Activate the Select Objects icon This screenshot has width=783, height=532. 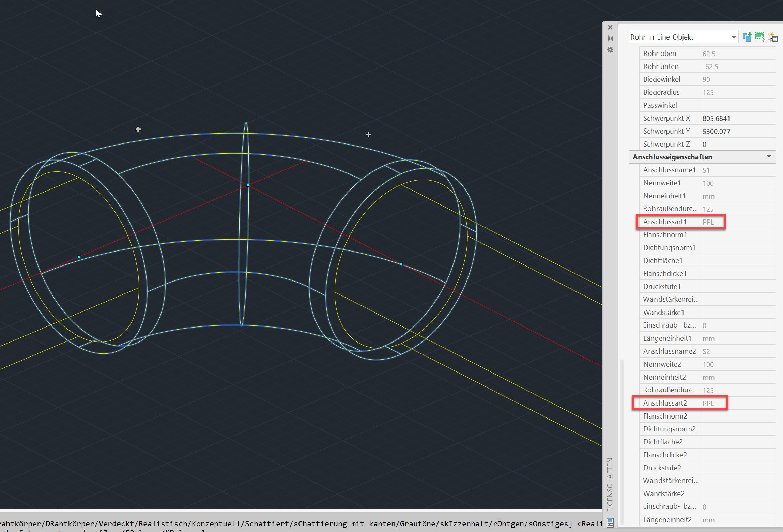[759, 36]
